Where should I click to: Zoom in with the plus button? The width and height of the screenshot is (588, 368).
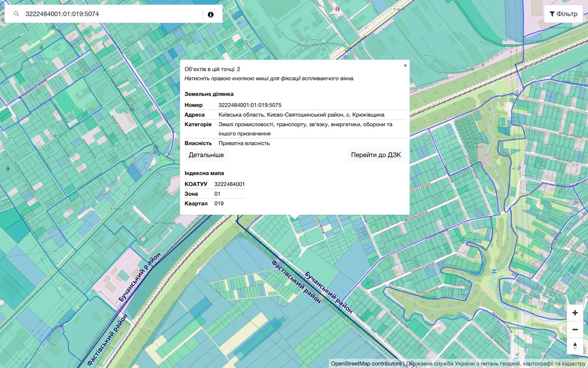pos(575,313)
